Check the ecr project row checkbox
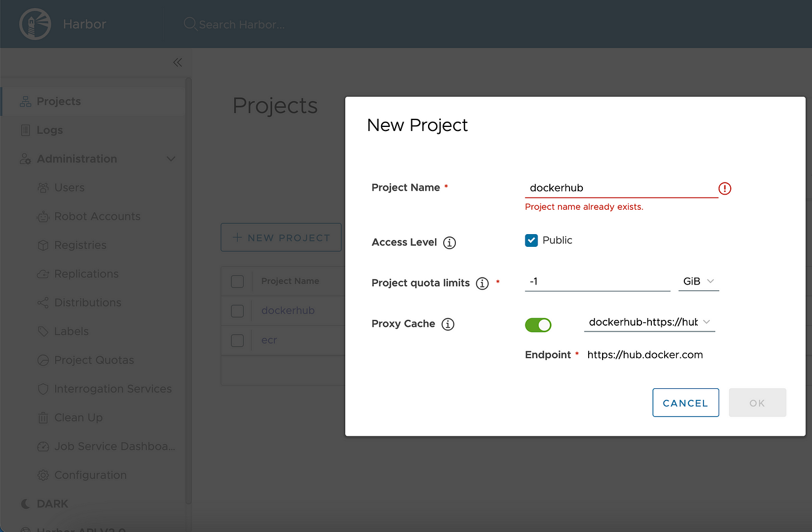 [237, 340]
